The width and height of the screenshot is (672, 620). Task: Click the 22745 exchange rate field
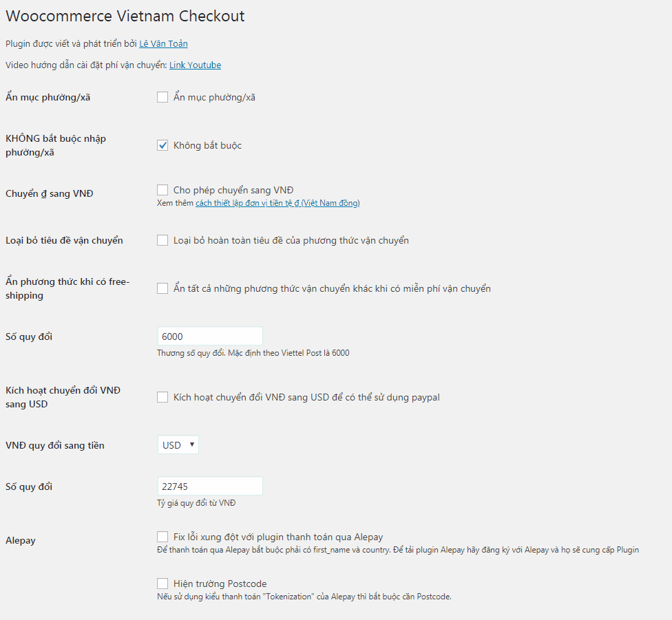coord(210,487)
